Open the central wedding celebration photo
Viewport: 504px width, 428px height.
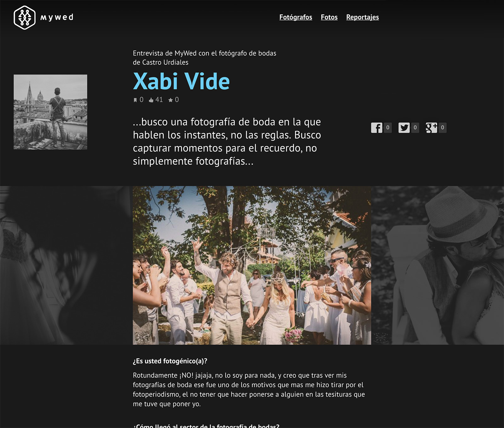click(252, 265)
